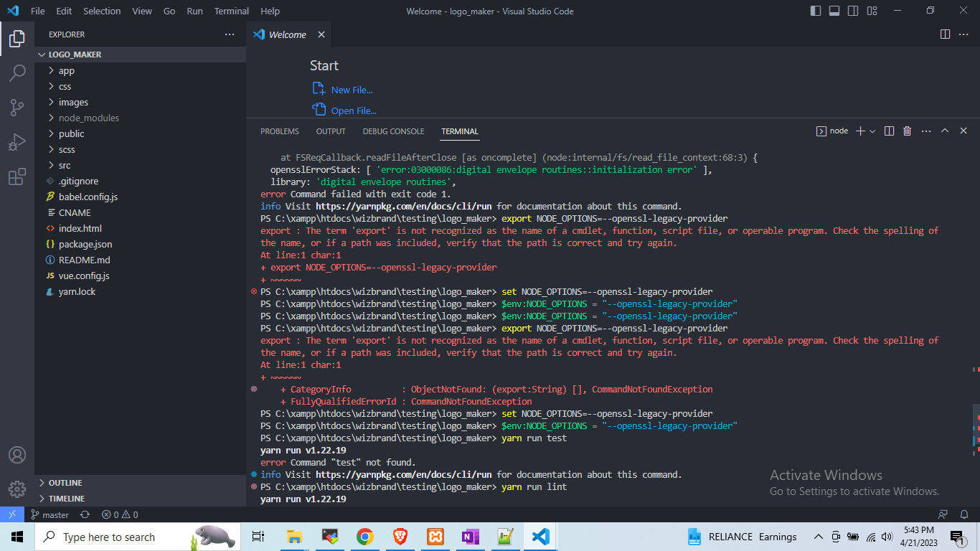
Task: Open Chrome from the Windows taskbar
Action: [x=364, y=537]
